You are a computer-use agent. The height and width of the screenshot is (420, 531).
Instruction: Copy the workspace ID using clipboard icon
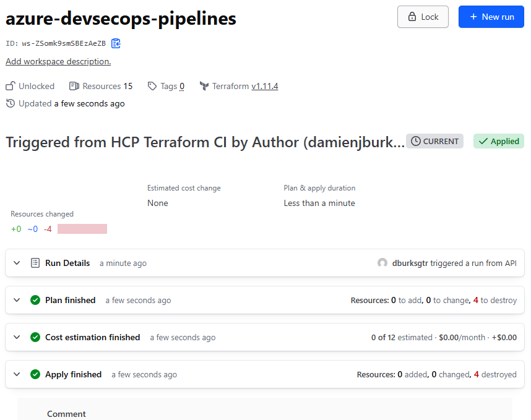click(x=116, y=43)
